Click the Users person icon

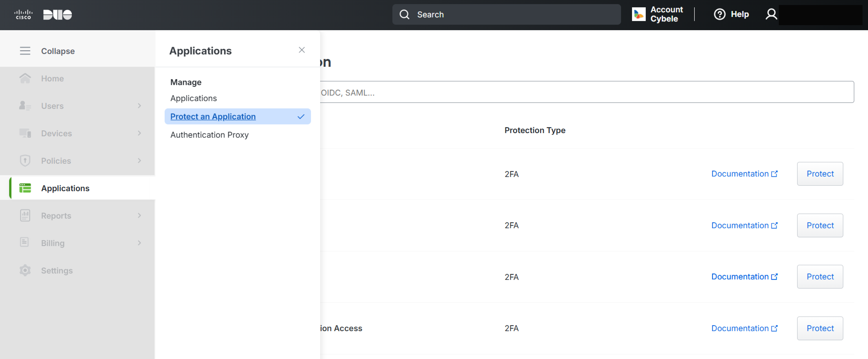25,106
